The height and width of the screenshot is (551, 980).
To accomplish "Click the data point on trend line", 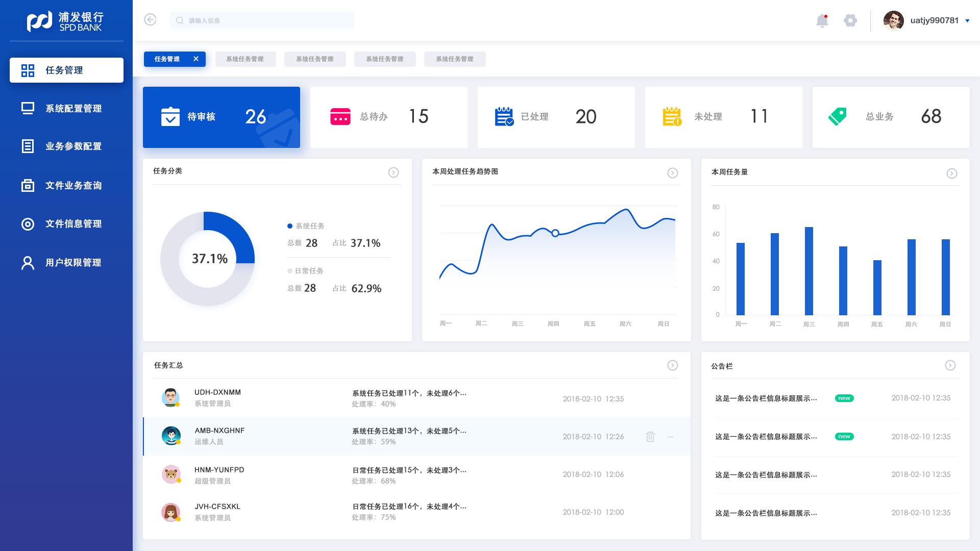I will click(x=555, y=233).
